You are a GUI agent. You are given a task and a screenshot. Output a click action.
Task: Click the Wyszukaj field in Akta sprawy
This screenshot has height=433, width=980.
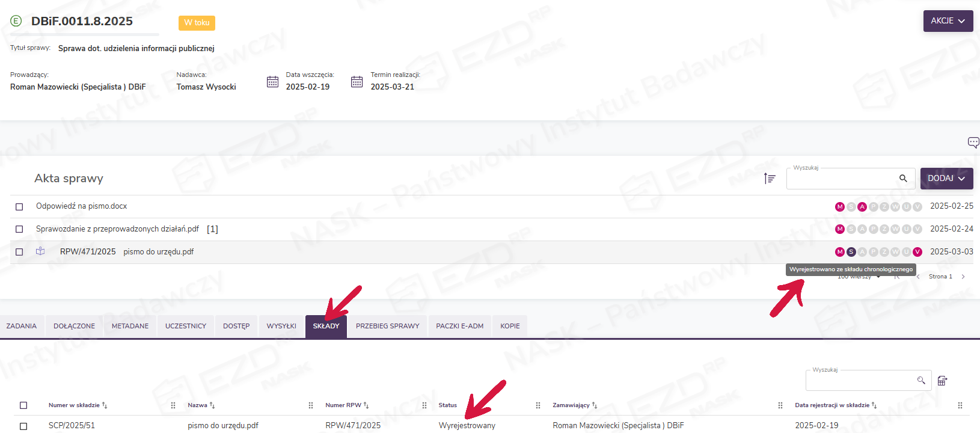point(842,179)
